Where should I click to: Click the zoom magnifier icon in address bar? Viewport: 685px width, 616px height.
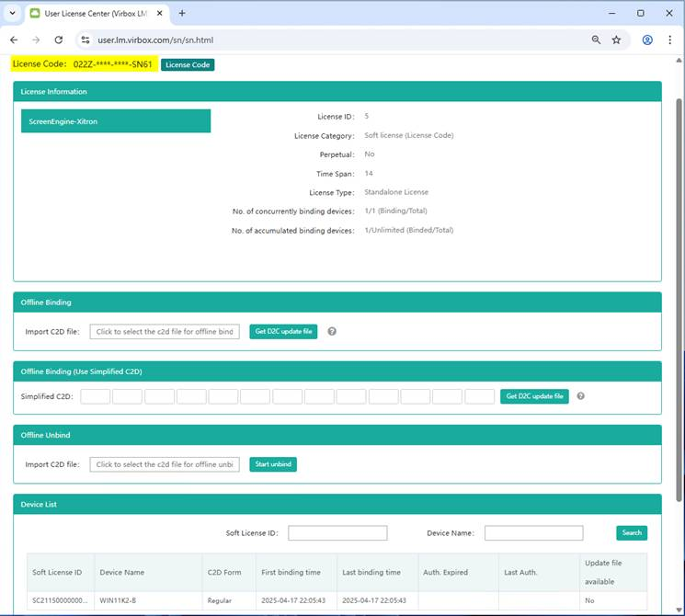click(x=596, y=40)
